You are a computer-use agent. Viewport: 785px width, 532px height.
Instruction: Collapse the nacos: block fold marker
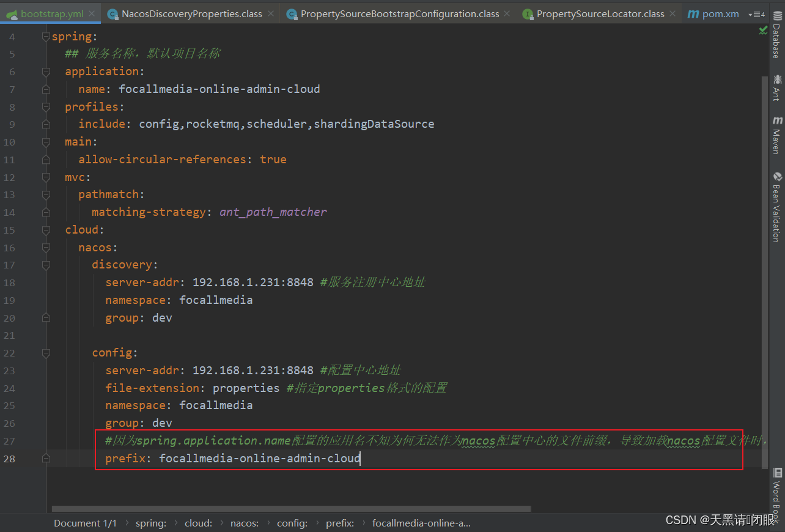pyautogui.click(x=46, y=248)
